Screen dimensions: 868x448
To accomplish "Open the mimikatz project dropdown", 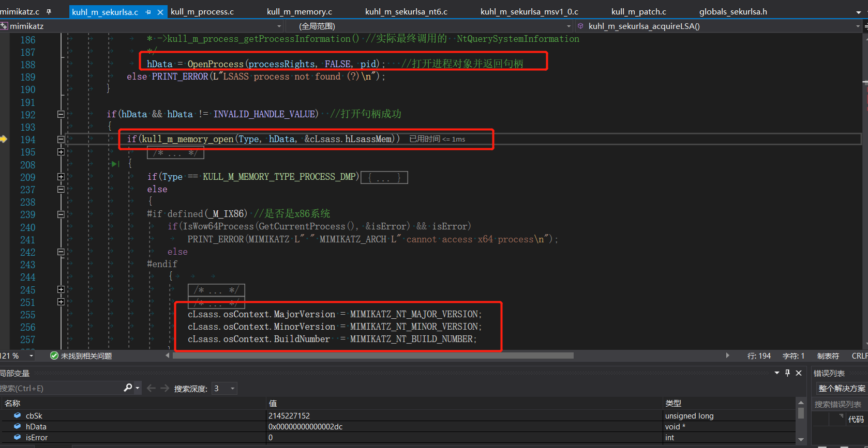I will click(279, 26).
